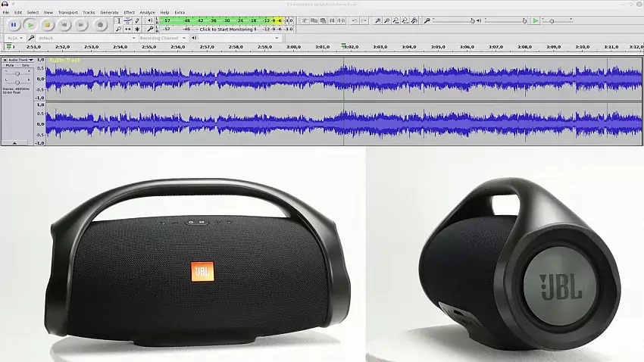The image size is (644, 362).
Task: Open the Help menu
Action: pyautogui.click(x=164, y=12)
